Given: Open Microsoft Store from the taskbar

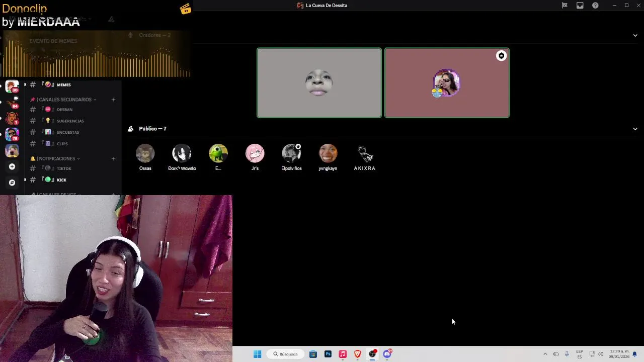Looking at the screenshot, I should click(x=313, y=354).
